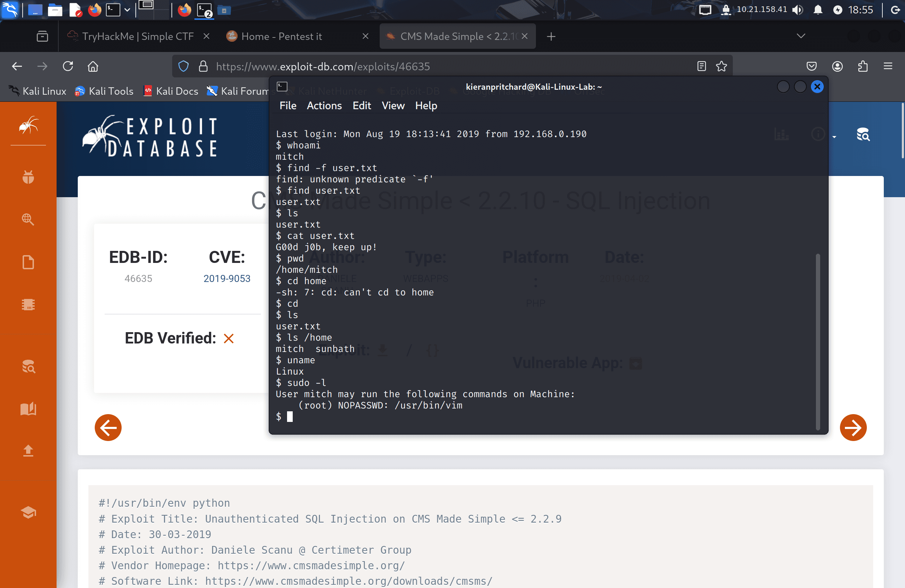905x588 pixels.
Task: Click Exploit Database spider logo in sidebar
Action: pos(29,125)
